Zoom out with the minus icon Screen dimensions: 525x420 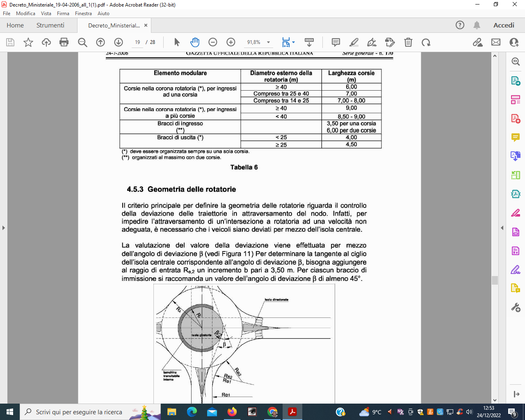coord(213,42)
